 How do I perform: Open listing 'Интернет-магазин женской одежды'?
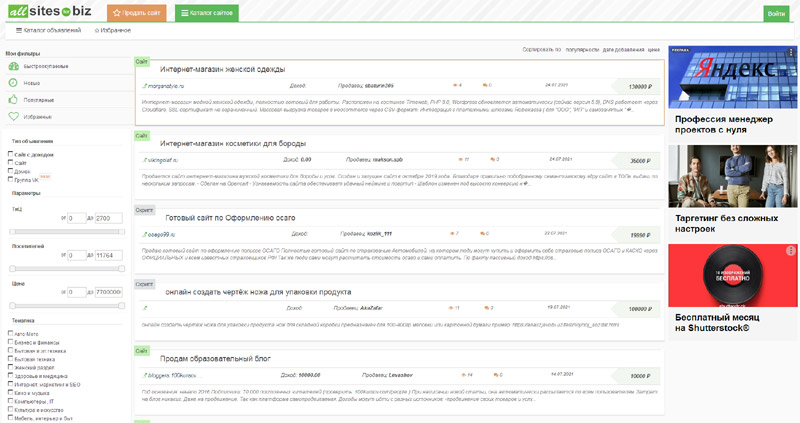(x=222, y=69)
